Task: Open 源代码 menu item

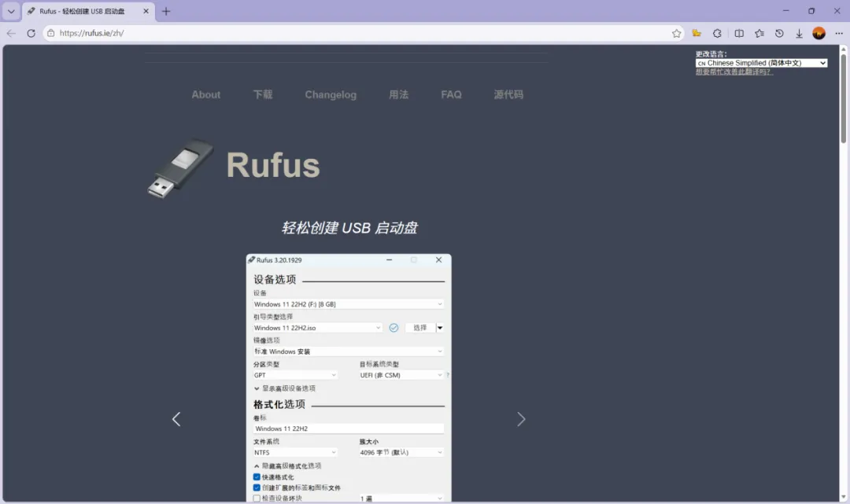Action: pyautogui.click(x=508, y=94)
